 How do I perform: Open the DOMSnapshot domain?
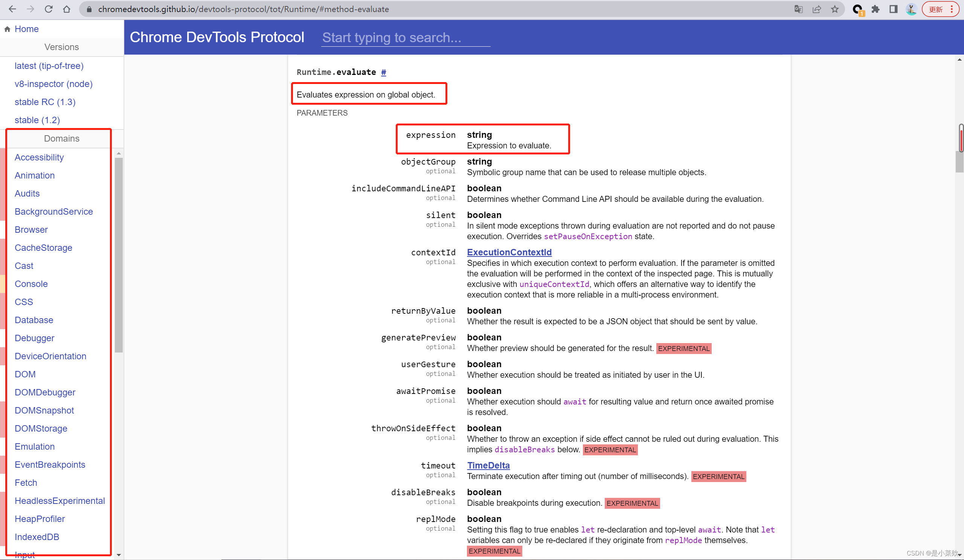[44, 410]
